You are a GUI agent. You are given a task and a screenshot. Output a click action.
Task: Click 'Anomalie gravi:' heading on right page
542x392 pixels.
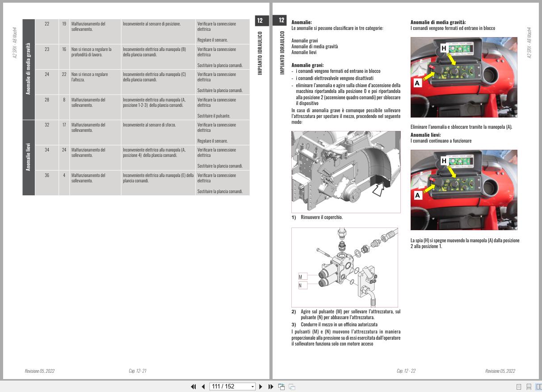(x=307, y=65)
